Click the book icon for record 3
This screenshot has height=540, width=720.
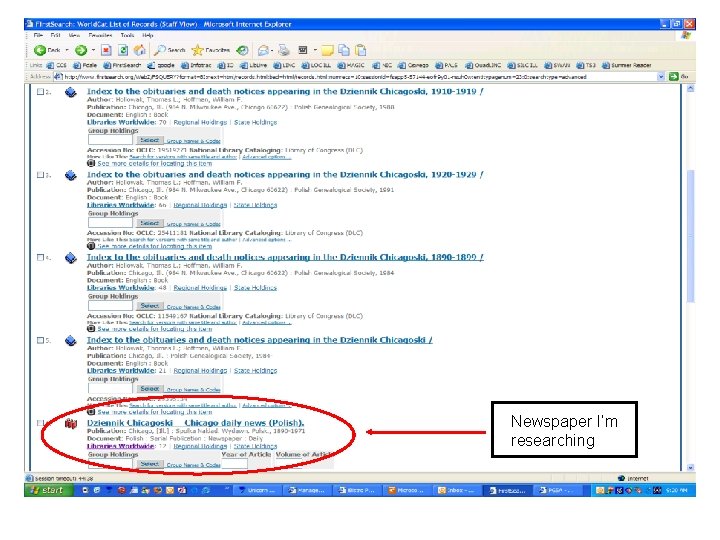[x=71, y=175]
